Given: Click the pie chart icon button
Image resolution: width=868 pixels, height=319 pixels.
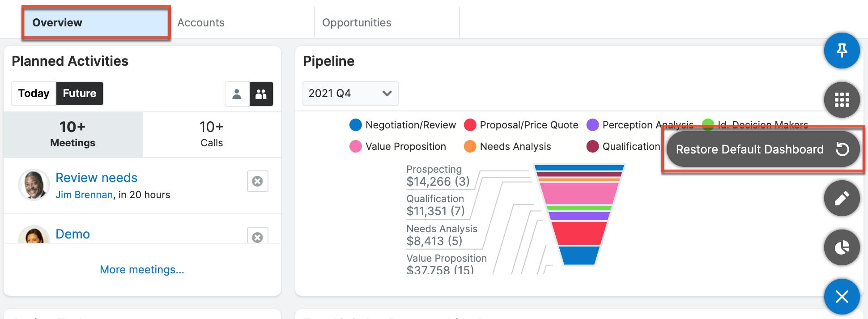Looking at the screenshot, I should tap(842, 247).
